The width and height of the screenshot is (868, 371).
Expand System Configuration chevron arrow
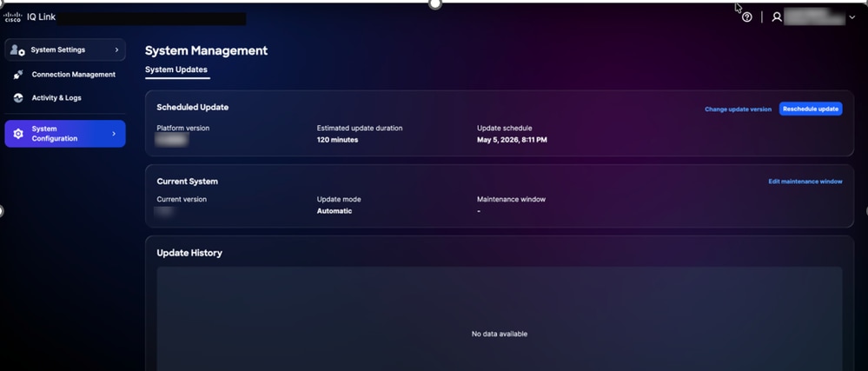114,134
